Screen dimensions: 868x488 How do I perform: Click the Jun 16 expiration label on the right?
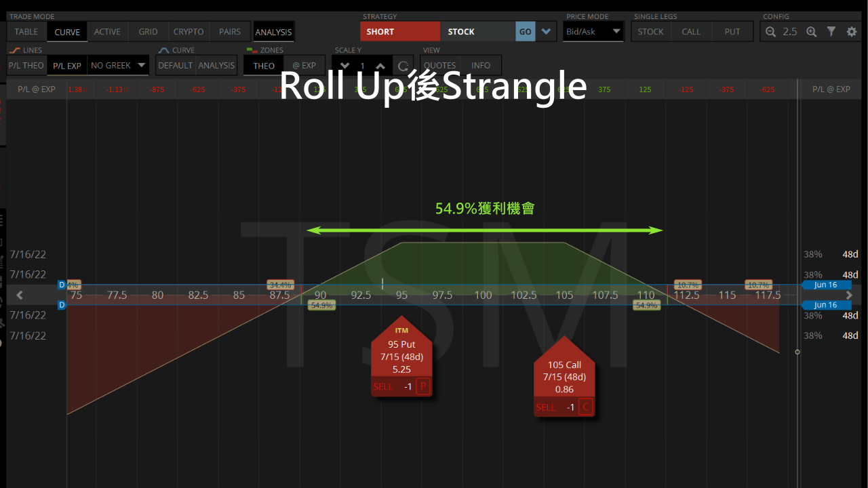click(x=827, y=285)
